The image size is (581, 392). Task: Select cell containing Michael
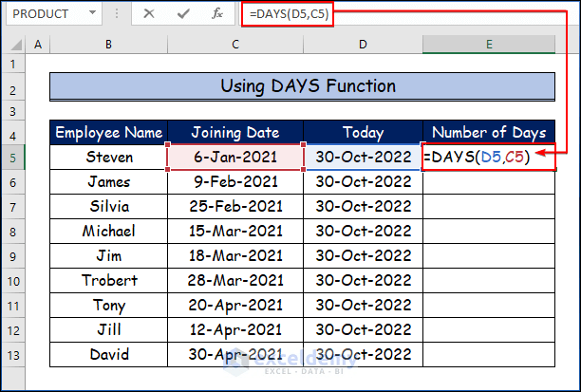coord(108,232)
